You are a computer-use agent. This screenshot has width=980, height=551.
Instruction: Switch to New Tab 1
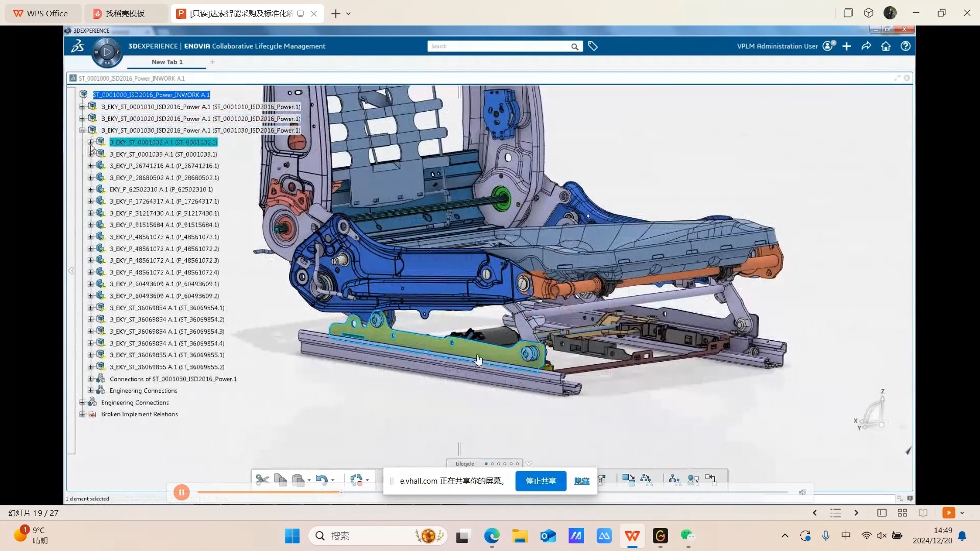(167, 62)
